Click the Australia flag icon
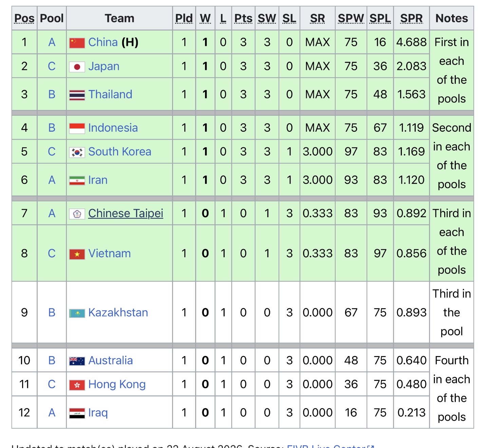 (x=77, y=361)
